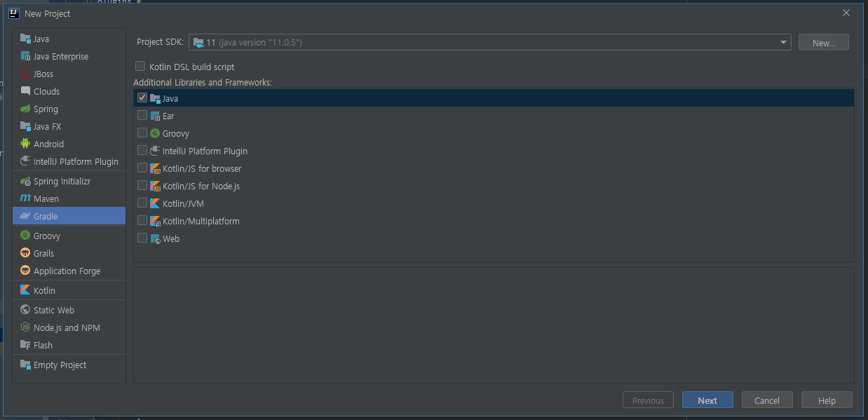Image resolution: width=868 pixels, height=420 pixels.
Task: Click the IntelliJ Platform Plugin sidebar icon
Action: click(25, 161)
